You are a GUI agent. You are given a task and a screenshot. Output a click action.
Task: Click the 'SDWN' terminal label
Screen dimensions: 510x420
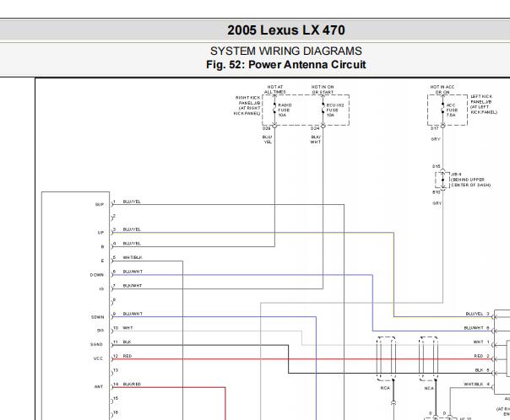click(98, 317)
